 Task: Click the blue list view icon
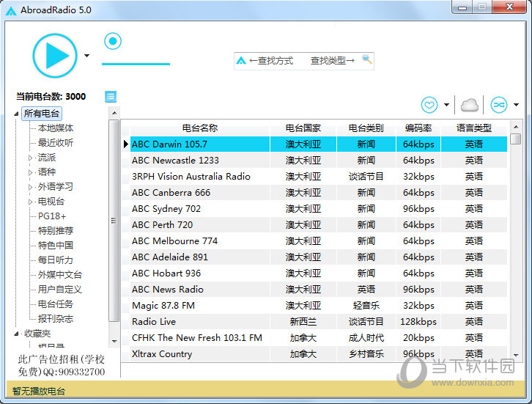[x=111, y=97]
